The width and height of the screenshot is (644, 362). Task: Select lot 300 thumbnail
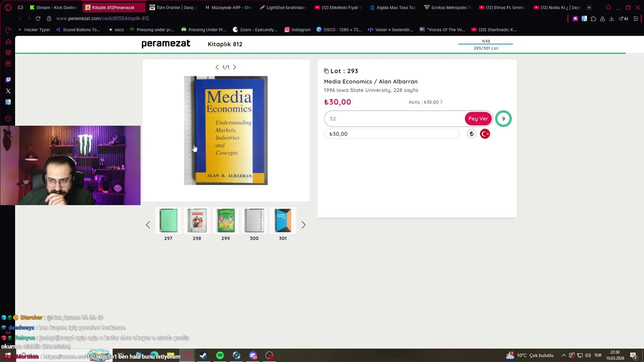coord(254,221)
